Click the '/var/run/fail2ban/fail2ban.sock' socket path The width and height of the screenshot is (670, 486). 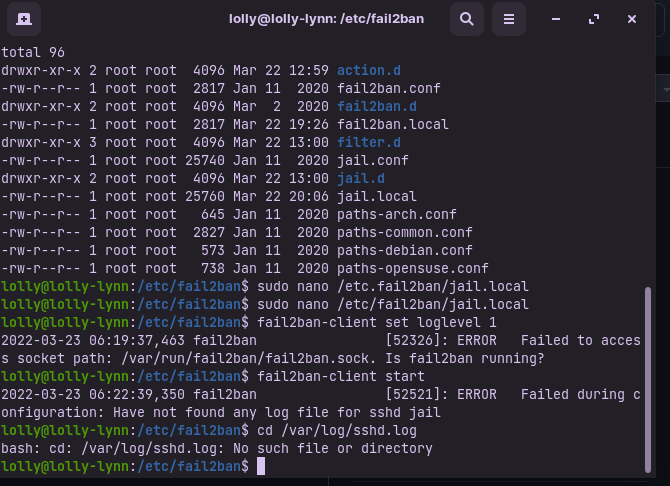[245, 358]
